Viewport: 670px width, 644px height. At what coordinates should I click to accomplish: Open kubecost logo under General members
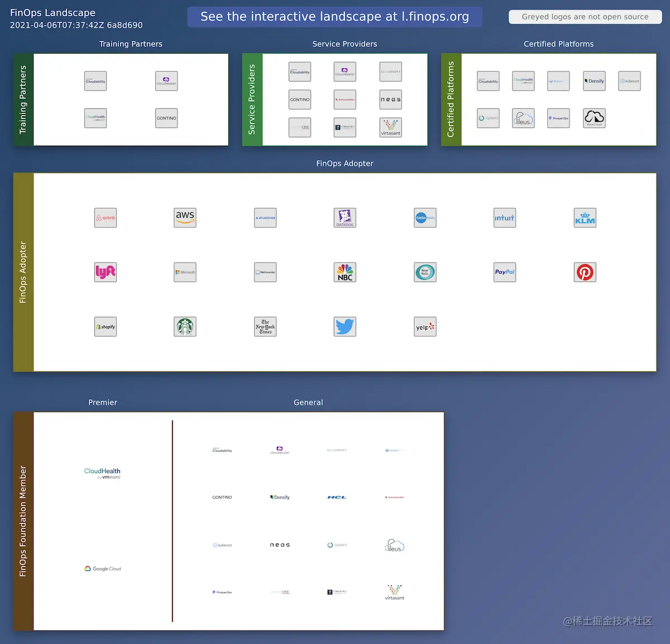click(222, 545)
